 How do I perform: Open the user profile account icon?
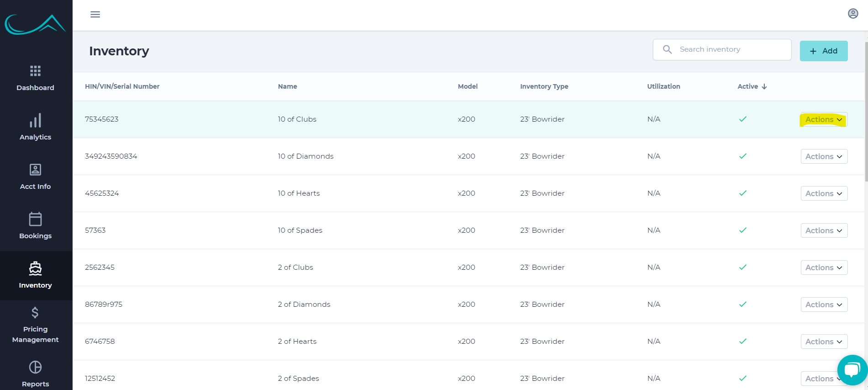852,14
